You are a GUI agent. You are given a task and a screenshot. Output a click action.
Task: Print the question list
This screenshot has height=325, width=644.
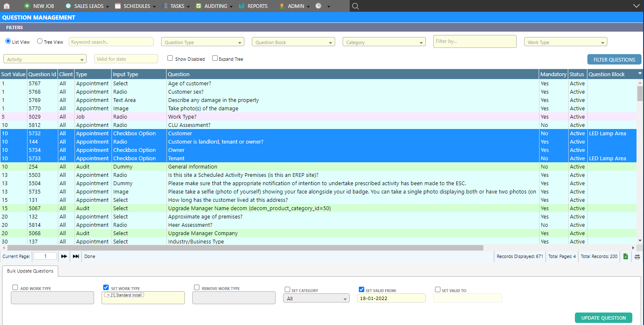coord(637,256)
